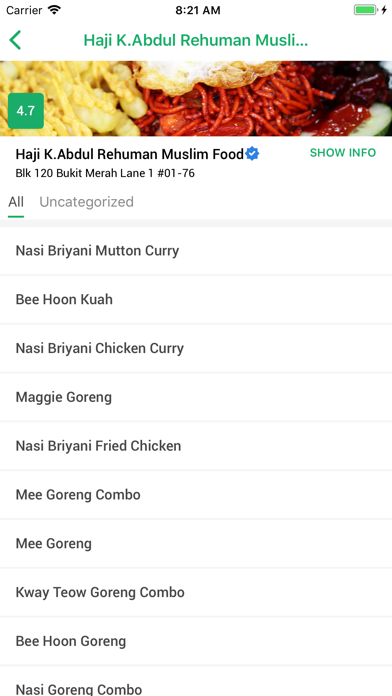
Task: Select Bee Hoon Goreng
Action: click(196, 641)
